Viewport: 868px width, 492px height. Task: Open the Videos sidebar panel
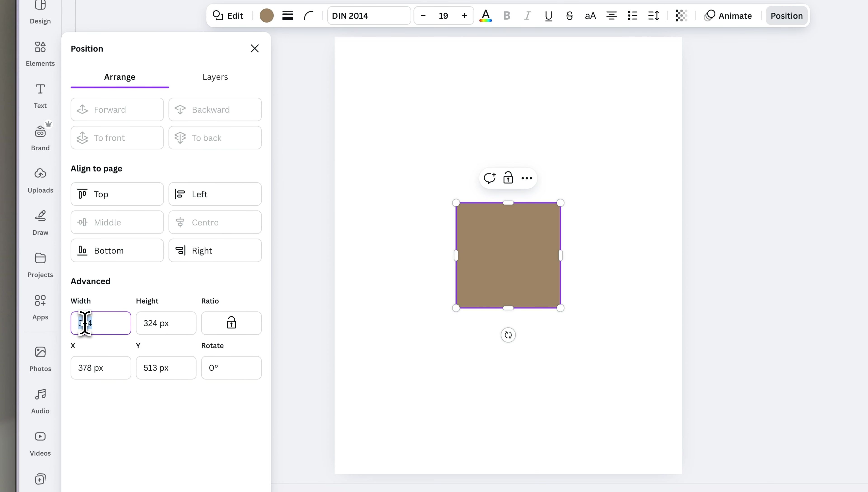click(x=40, y=444)
